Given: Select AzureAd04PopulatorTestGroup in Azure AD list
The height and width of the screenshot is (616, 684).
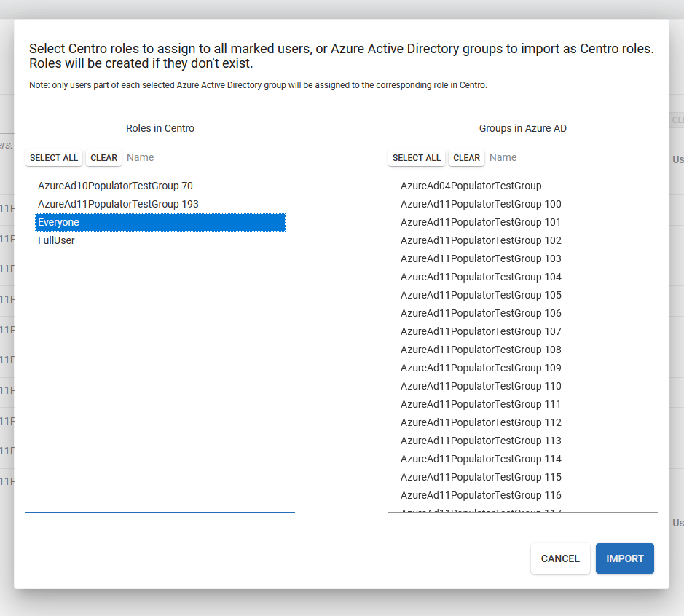Looking at the screenshot, I should [x=471, y=186].
